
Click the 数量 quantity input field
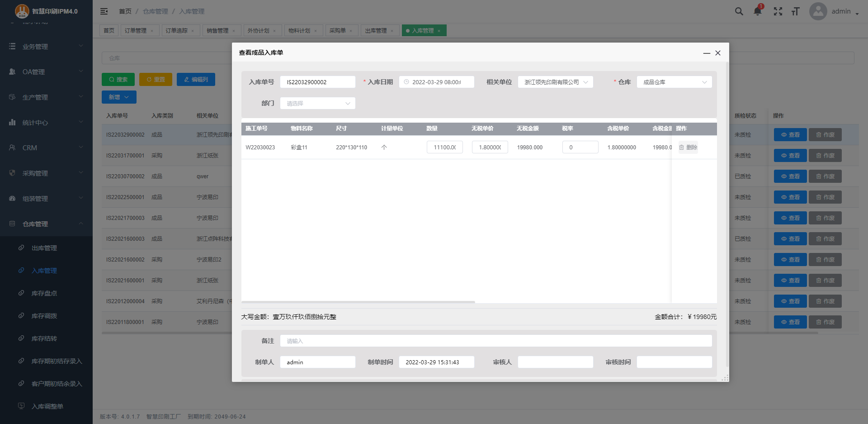444,148
